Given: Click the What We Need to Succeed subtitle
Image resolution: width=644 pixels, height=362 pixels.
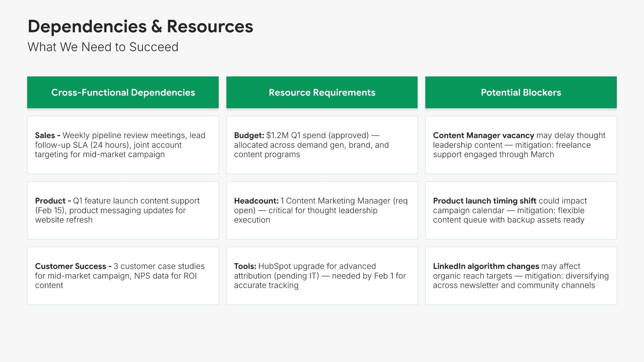Looking at the screenshot, I should 103,47.
